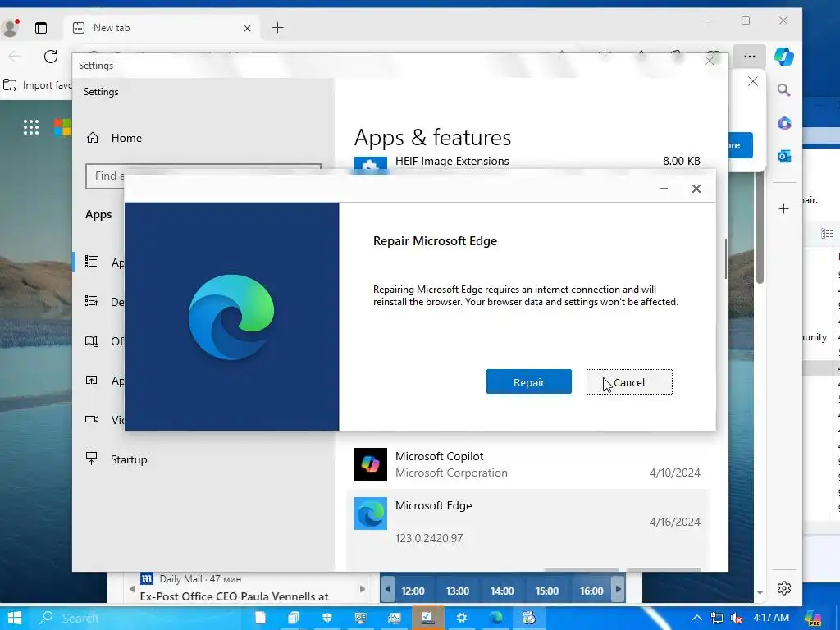Open Microsoft Edge from the taskbar
The image size is (840, 630).
coord(495,618)
